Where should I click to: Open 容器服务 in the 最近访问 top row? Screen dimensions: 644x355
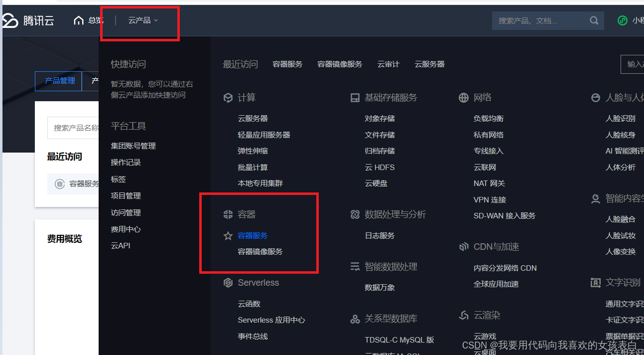click(x=287, y=64)
